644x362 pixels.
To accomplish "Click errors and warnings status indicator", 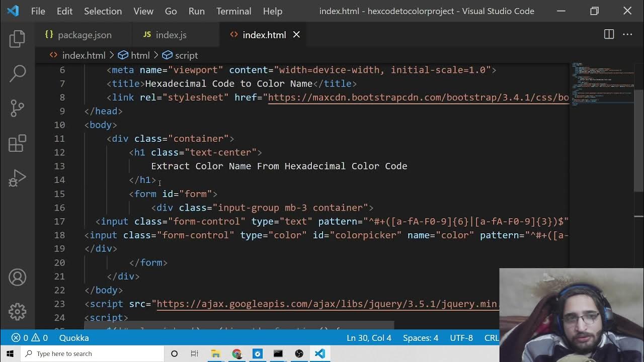I will (x=30, y=338).
